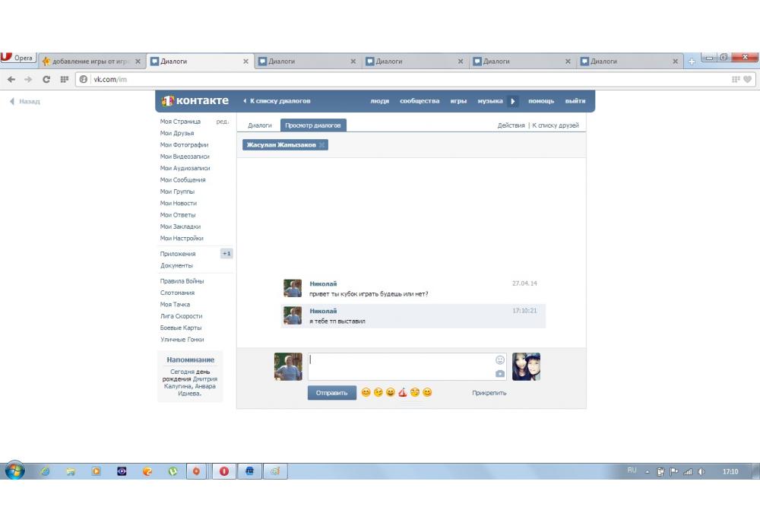Viewport: 760px width, 532px height.
Task: Open the Действия actions menu
Action: click(511, 125)
